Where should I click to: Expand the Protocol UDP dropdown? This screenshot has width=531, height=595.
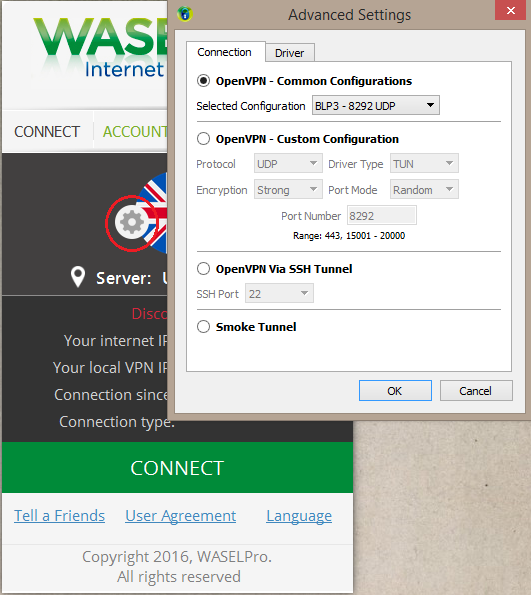[288, 164]
